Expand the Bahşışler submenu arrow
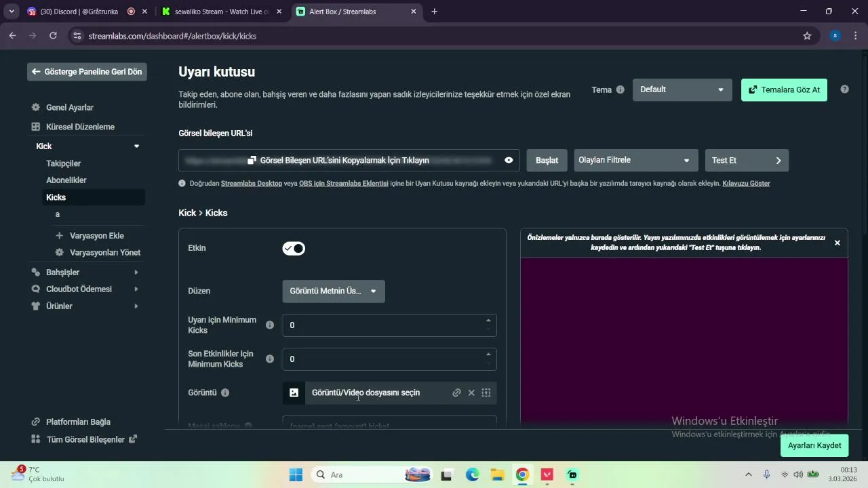Image resolution: width=868 pixels, height=488 pixels. tap(136, 272)
